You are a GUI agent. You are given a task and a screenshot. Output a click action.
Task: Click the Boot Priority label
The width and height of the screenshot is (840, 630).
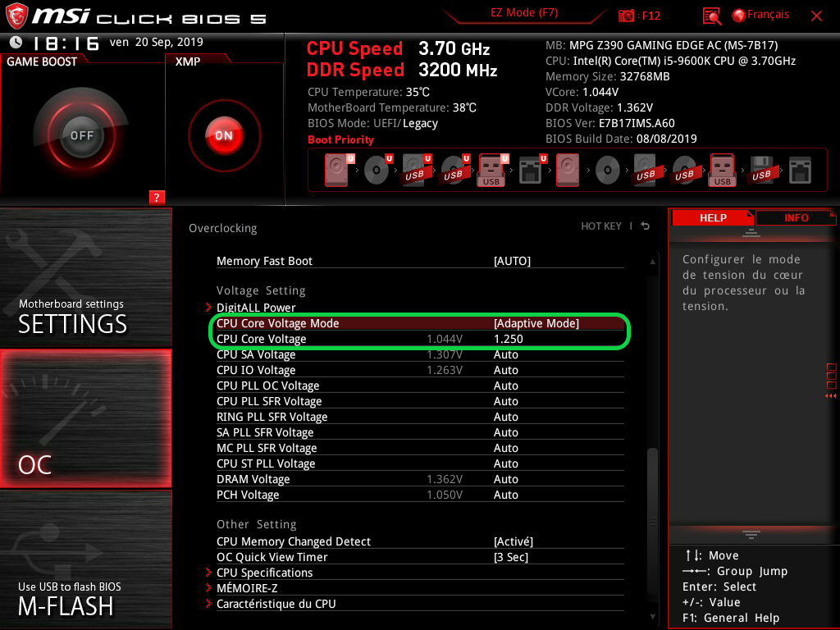(x=340, y=139)
